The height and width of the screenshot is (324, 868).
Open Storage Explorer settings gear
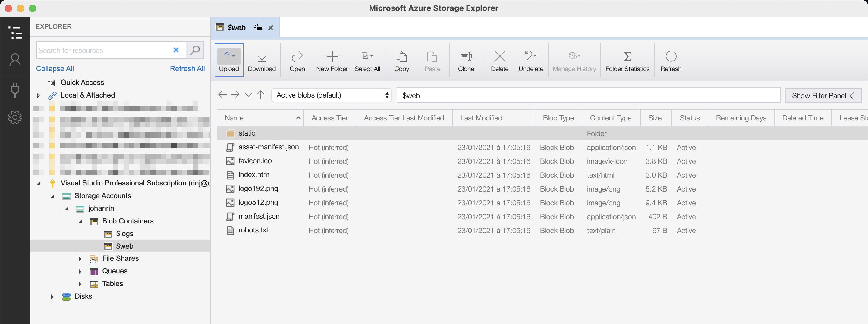click(15, 117)
